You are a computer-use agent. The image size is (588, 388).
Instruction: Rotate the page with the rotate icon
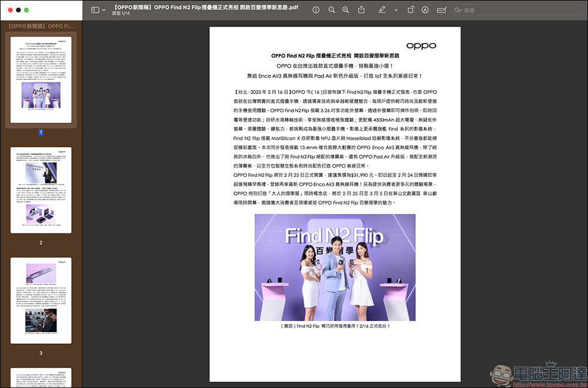tap(410, 10)
